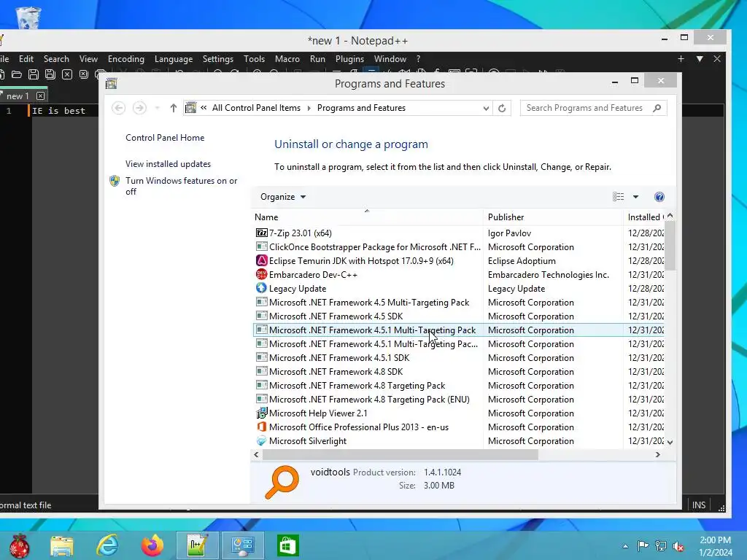Image resolution: width=747 pixels, height=560 pixels.
Task: Sort the list by the Publisher column header
Action: point(553,217)
